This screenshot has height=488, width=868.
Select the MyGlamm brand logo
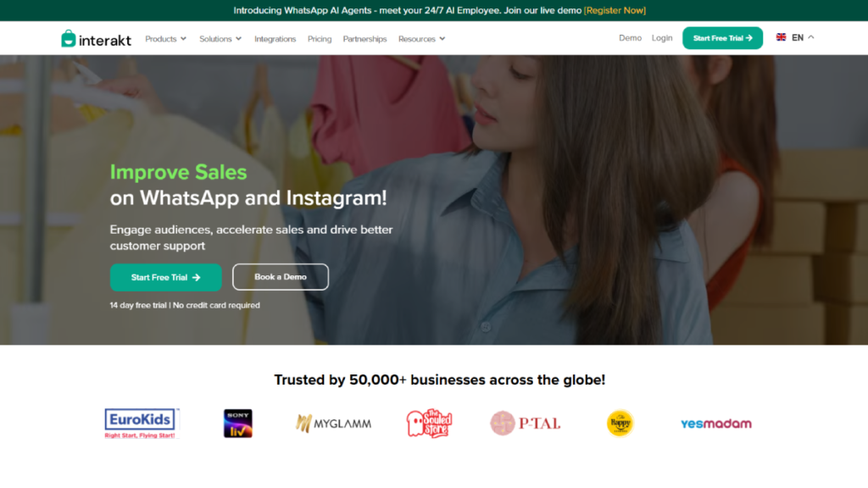point(333,424)
